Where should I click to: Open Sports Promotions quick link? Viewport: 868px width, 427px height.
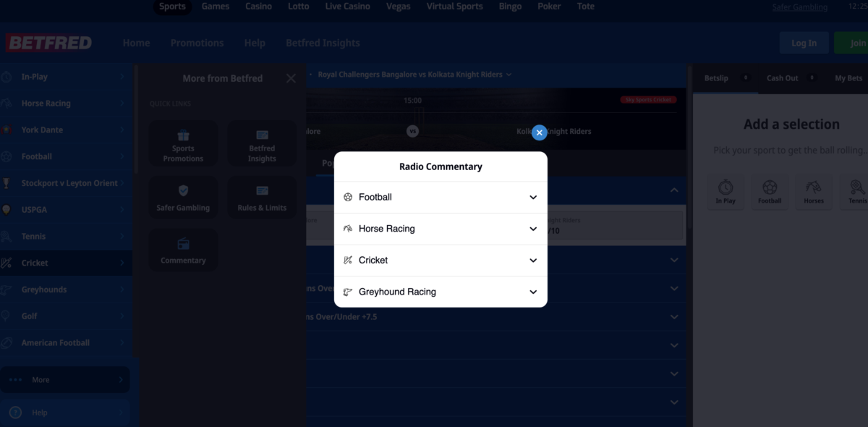click(183, 143)
